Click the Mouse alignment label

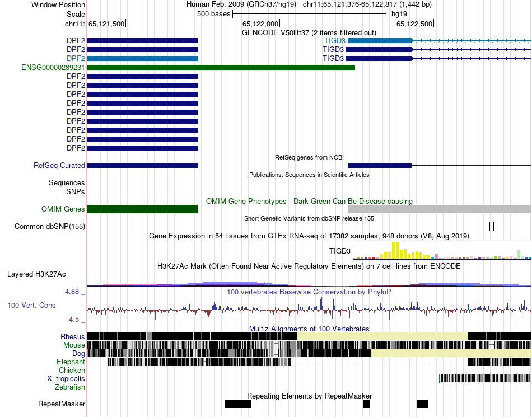[74, 345]
